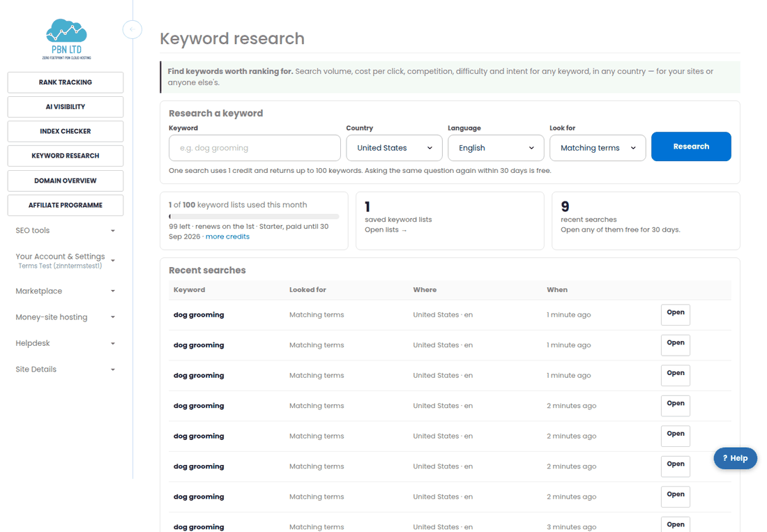Click the Help floating button
This screenshot has width=767, height=532.
[x=735, y=458]
